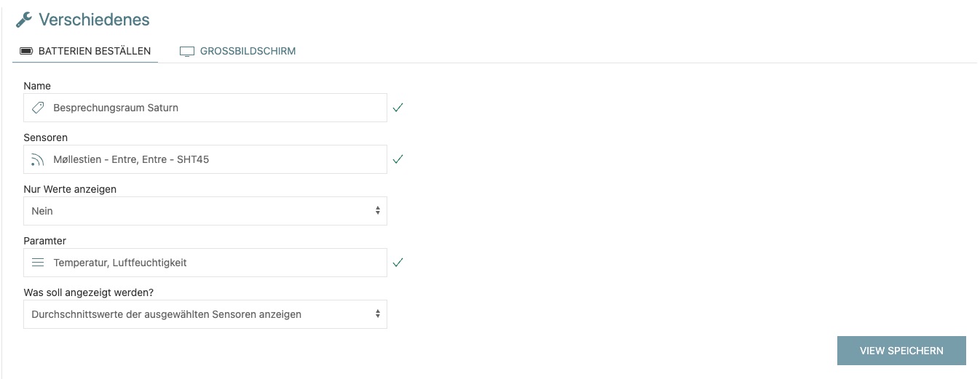
Task: Click the battery icon in the first tab
Action: pos(26,51)
